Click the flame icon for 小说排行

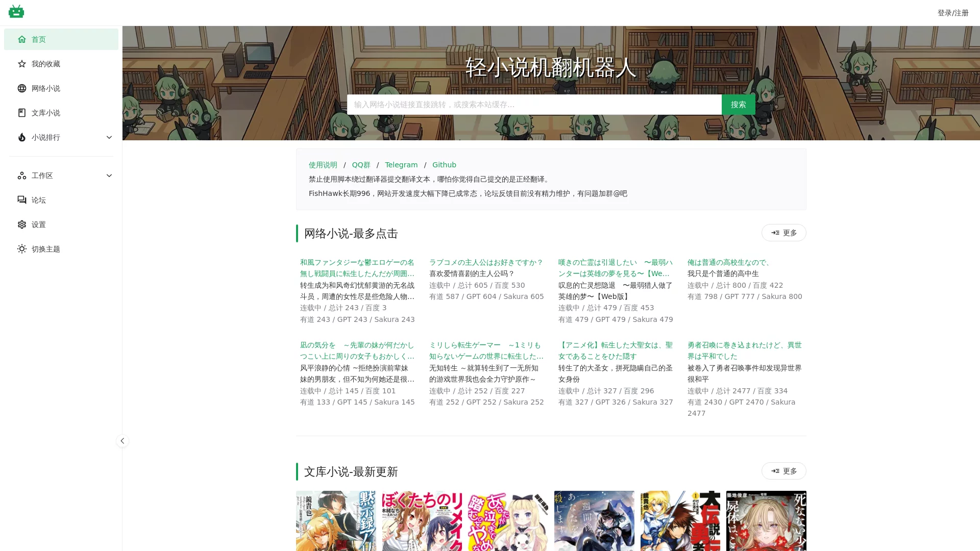coord(21,137)
